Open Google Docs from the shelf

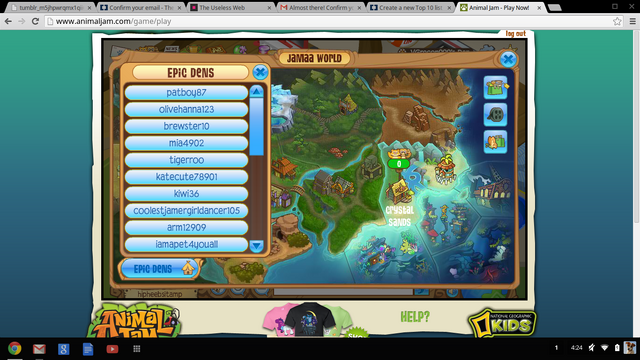[x=88, y=349]
